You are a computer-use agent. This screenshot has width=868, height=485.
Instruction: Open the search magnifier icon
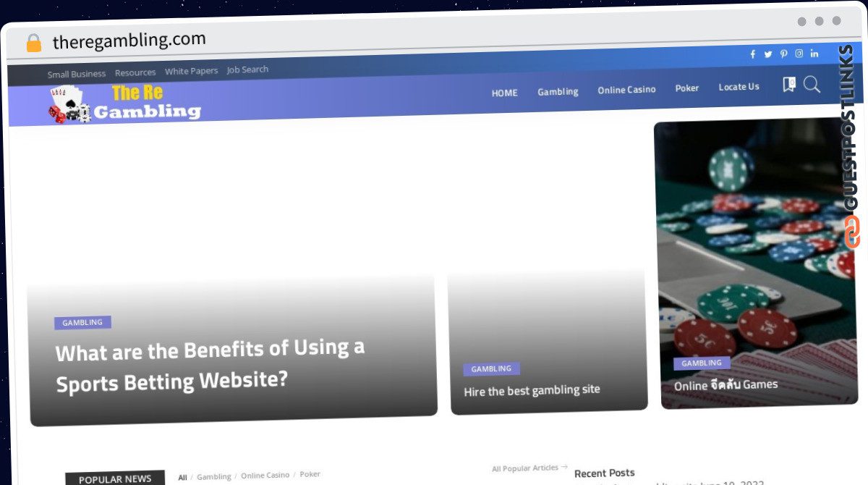click(812, 85)
